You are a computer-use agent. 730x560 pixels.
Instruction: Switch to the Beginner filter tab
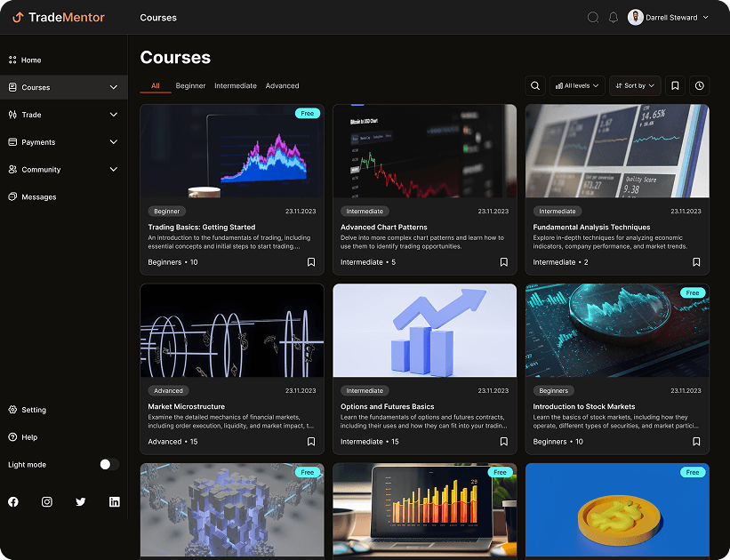pos(189,85)
